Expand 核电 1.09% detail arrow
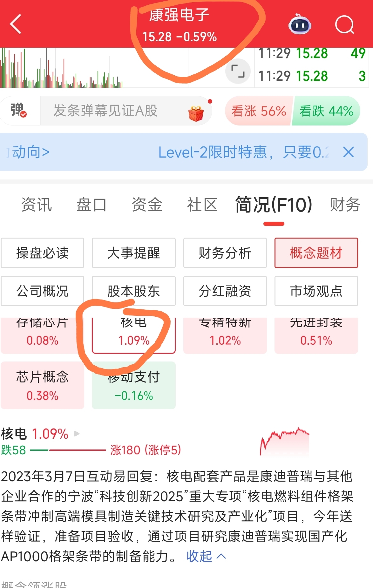 [x=77, y=434]
